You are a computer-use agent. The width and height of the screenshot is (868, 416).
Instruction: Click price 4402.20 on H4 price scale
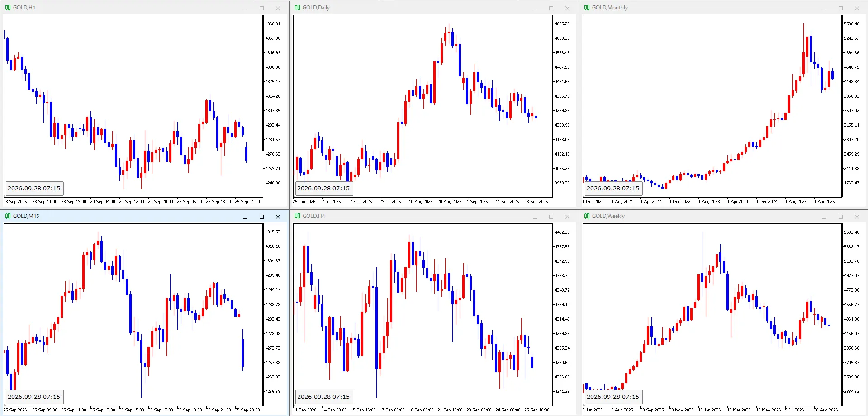coord(562,232)
